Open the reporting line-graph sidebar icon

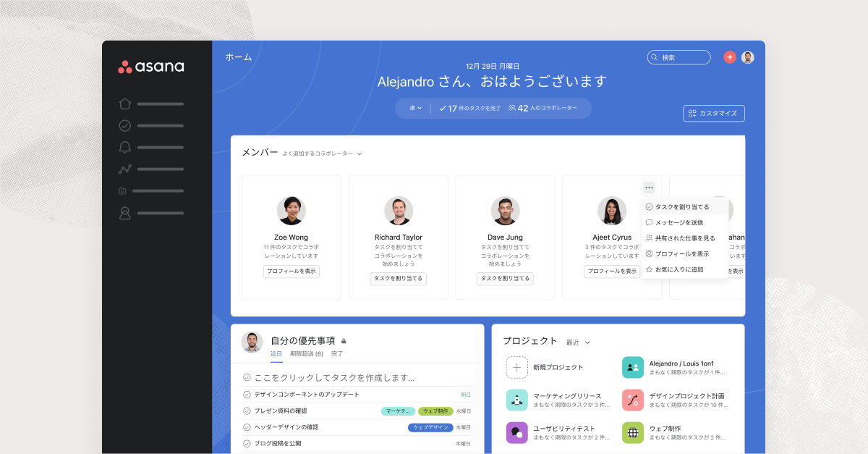pyautogui.click(x=125, y=169)
